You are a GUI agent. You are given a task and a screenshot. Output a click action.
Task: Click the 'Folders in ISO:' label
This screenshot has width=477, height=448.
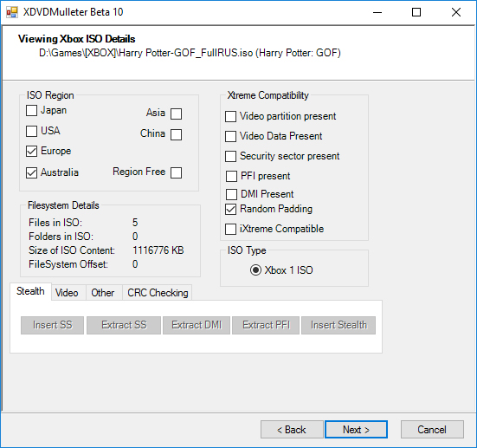pyautogui.click(x=61, y=237)
